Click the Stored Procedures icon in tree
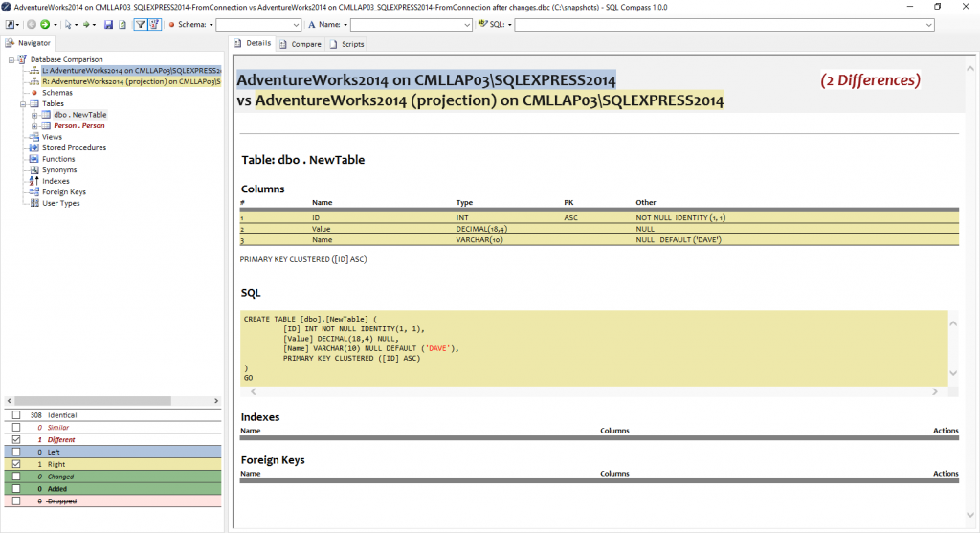The image size is (980, 533). pos(35,148)
